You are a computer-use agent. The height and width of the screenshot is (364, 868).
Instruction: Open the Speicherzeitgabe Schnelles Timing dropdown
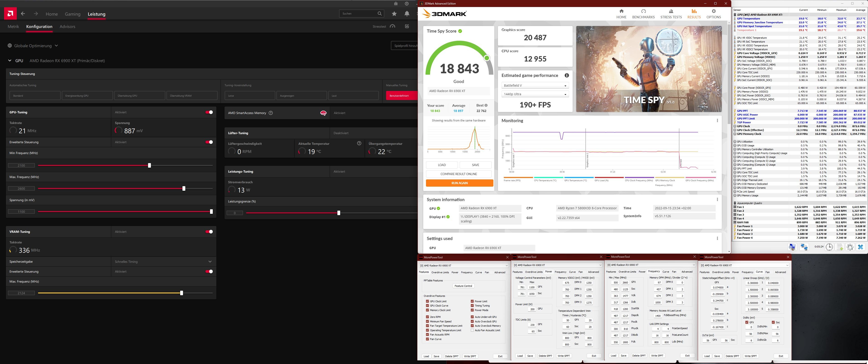point(163,262)
